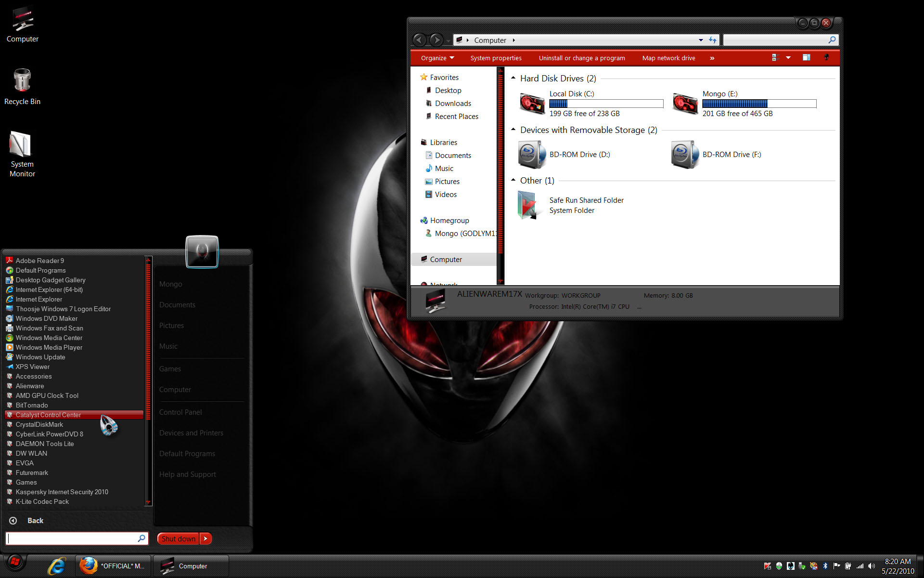Open recent pages dropdown beside Forward

click(x=448, y=40)
